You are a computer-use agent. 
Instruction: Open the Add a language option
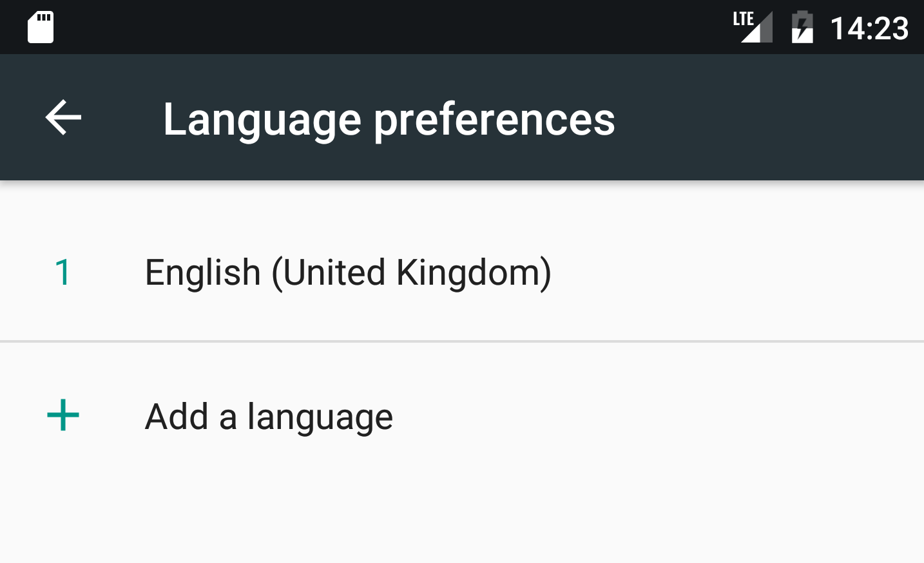point(269,416)
